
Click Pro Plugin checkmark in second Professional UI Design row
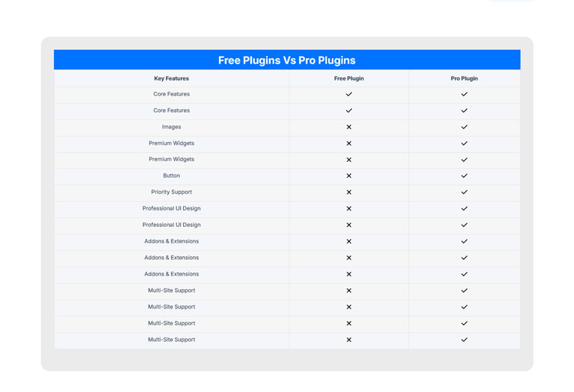click(x=464, y=225)
